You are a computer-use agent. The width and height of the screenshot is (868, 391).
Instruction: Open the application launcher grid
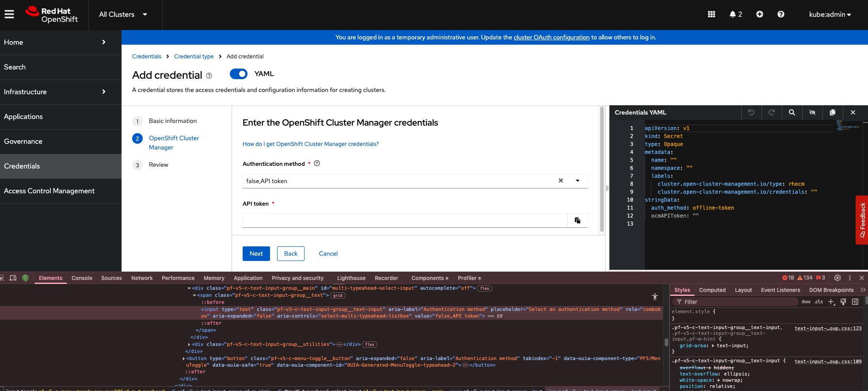coord(712,14)
